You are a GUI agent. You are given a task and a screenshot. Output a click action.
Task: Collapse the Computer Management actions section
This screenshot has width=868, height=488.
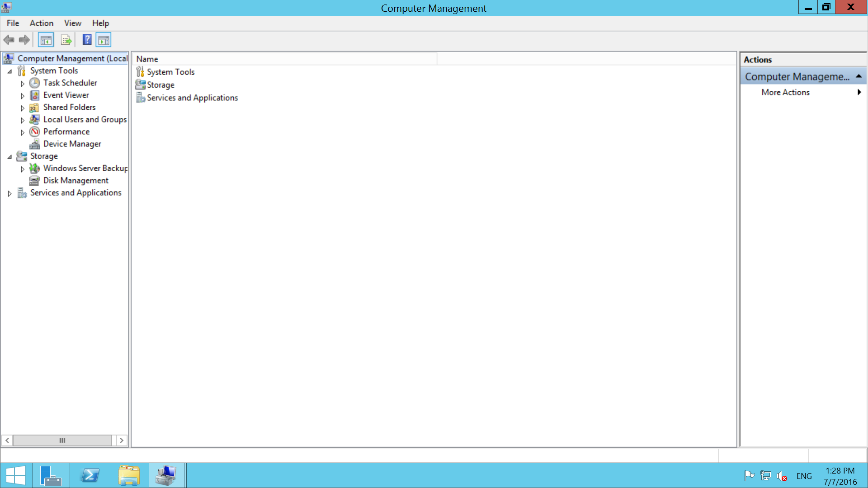tap(859, 76)
